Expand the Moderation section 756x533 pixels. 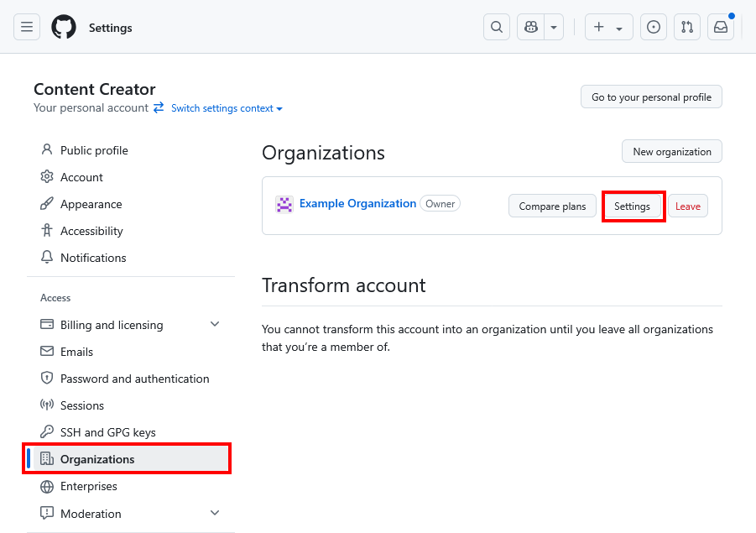click(x=215, y=513)
